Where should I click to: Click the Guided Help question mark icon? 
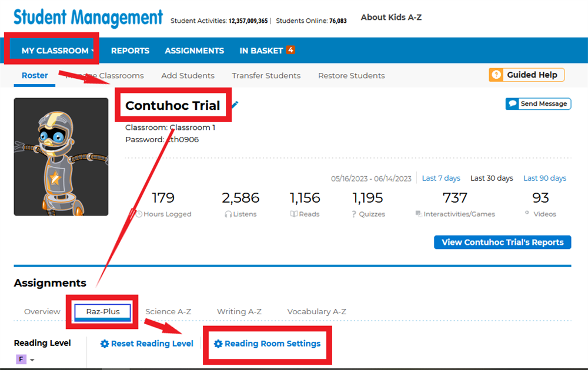tap(497, 75)
